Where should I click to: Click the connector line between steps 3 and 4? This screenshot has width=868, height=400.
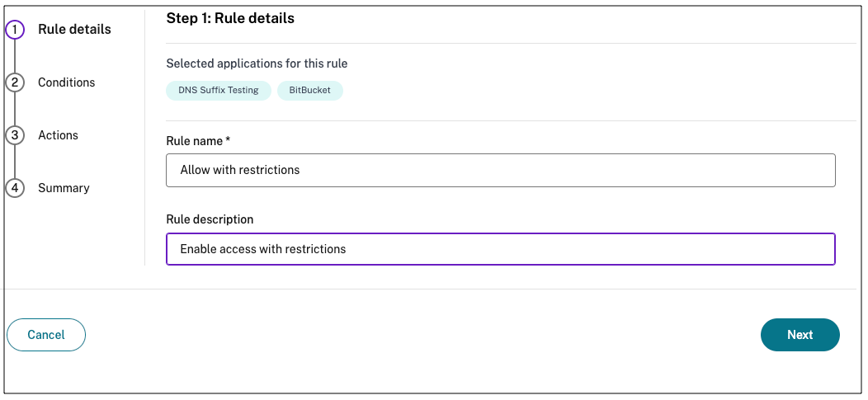[x=15, y=162]
